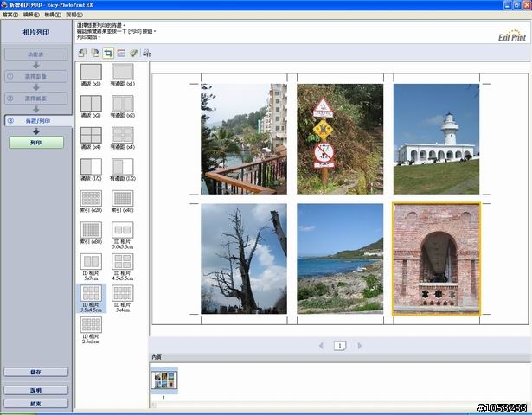Viewport: 532px width, 415px height.
Task: Click the rotate right toolbar icon
Action: pyautogui.click(x=94, y=53)
